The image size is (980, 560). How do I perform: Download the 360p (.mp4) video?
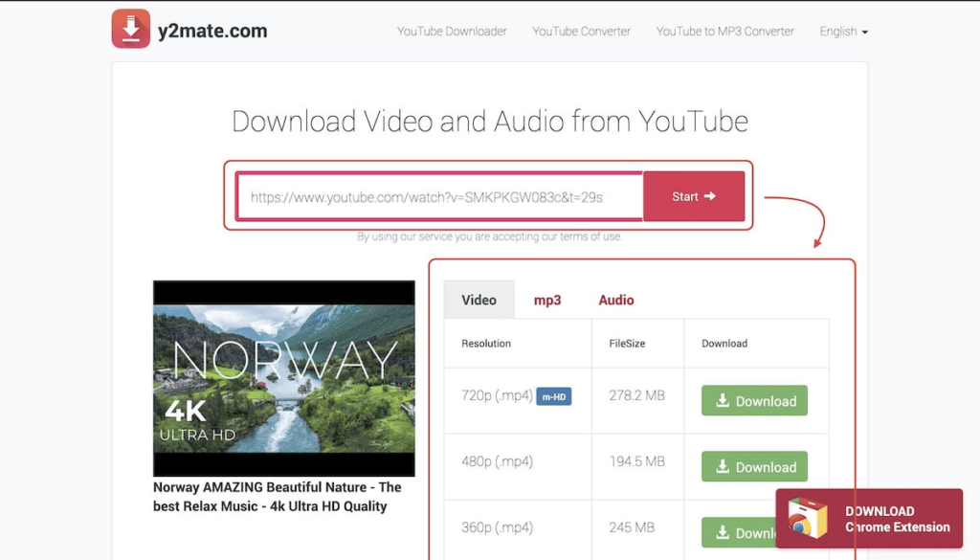[x=739, y=532]
